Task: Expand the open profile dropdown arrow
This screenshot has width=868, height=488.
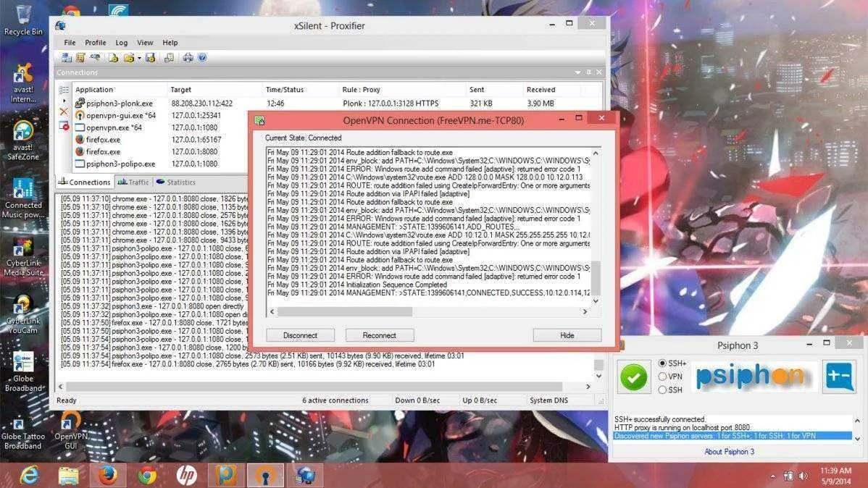Action: click(139, 57)
